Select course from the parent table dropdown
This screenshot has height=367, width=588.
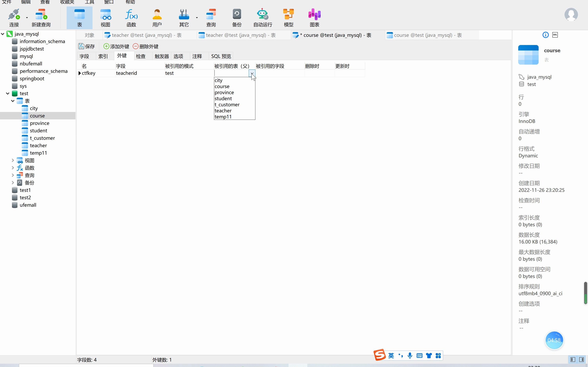coord(222,86)
